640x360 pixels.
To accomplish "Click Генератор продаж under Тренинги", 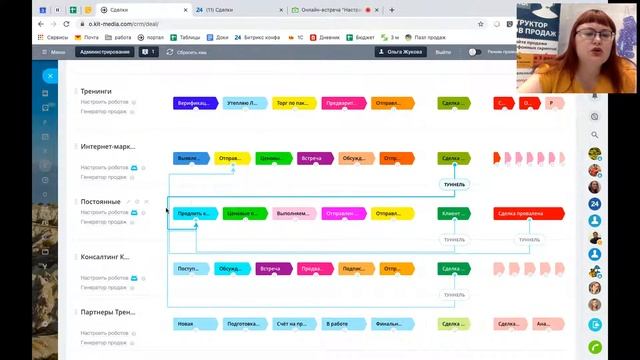I will (x=104, y=111).
